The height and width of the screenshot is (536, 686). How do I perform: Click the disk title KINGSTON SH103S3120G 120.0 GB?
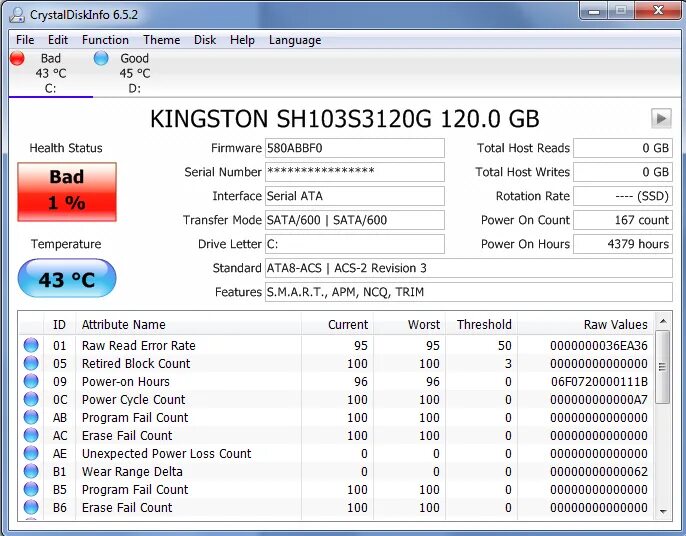click(344, 119)
